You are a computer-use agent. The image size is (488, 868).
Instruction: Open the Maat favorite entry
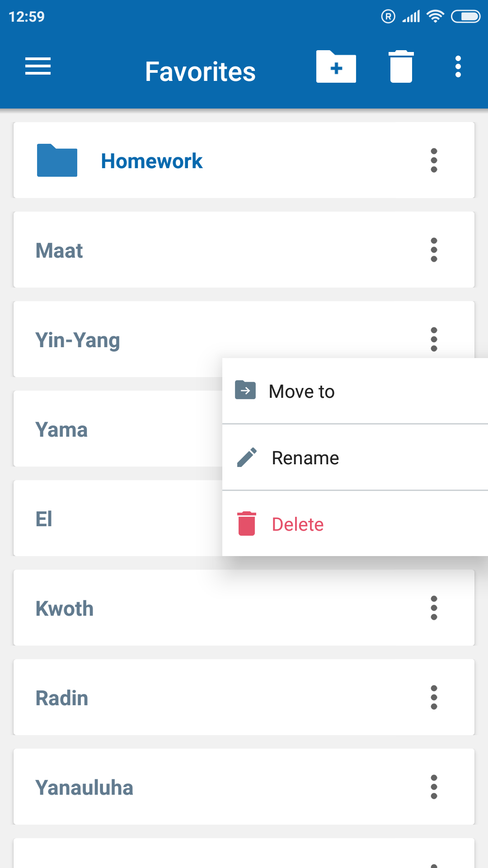click(x=244, y=250)
